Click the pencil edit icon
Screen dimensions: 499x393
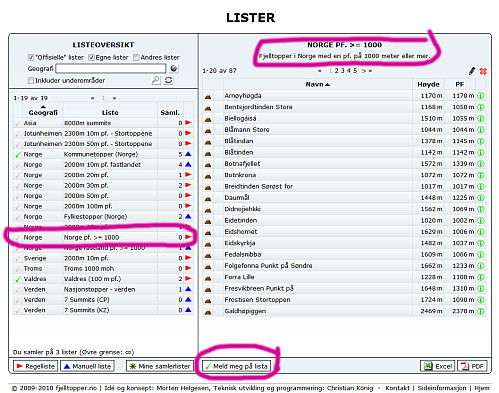pyautogui.click(x=472, y=71)
